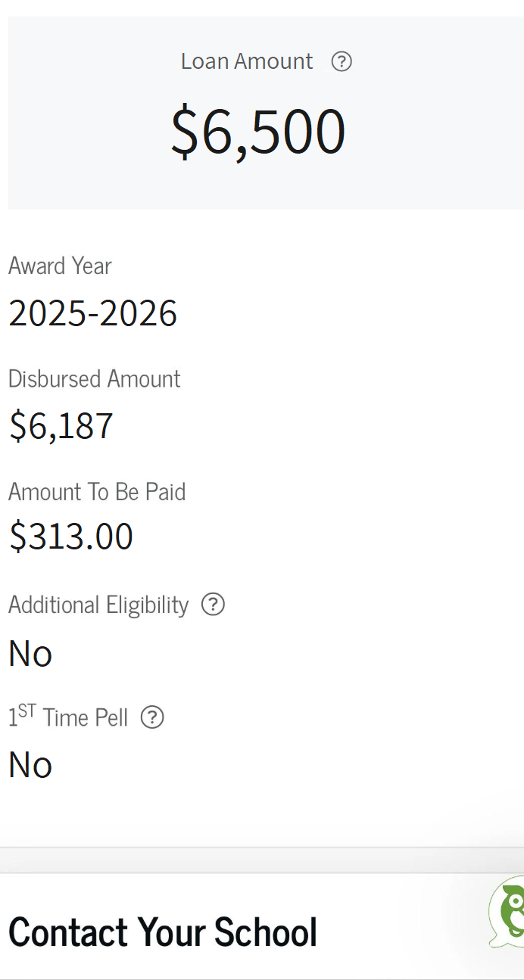Click the Award Year label
This screenshot has width=524, height=980.
coord(60,266)
